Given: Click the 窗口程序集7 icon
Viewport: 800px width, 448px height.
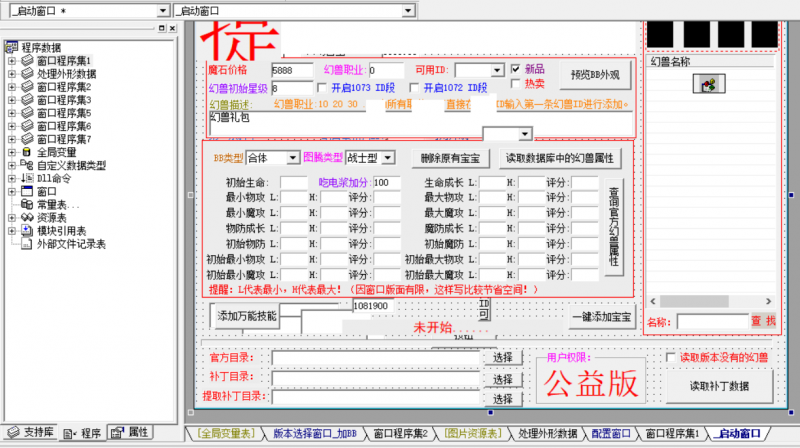Looking at the screenshot, I should click(x=27, y=139).
